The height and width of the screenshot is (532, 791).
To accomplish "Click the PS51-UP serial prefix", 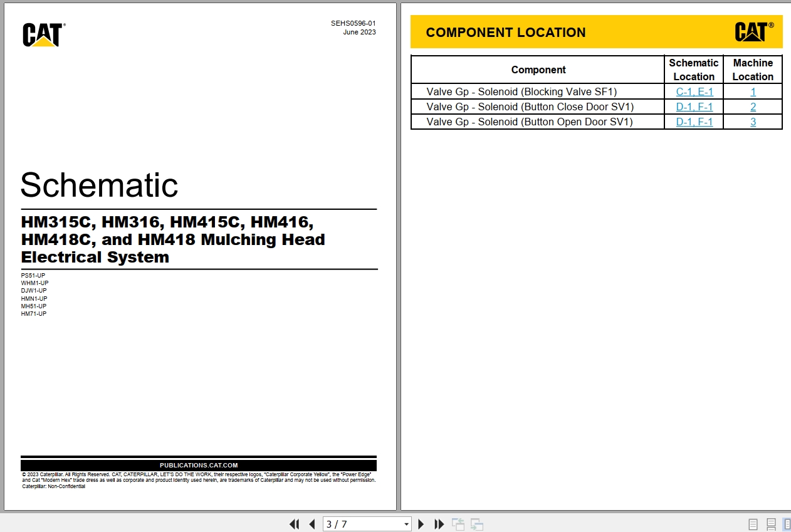I will [33, 275].
